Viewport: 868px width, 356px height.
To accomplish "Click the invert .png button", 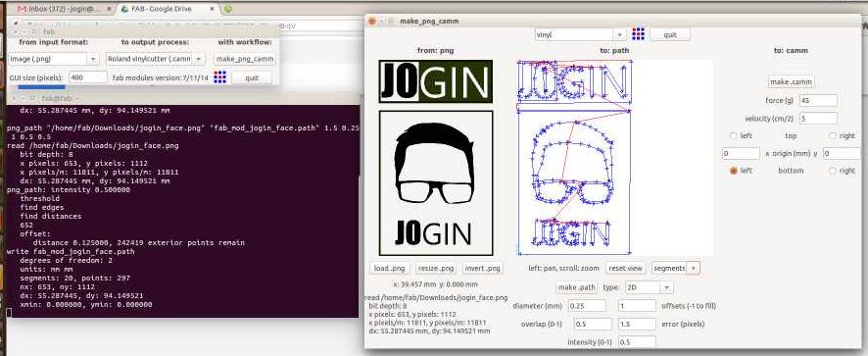I will point(483,268).
